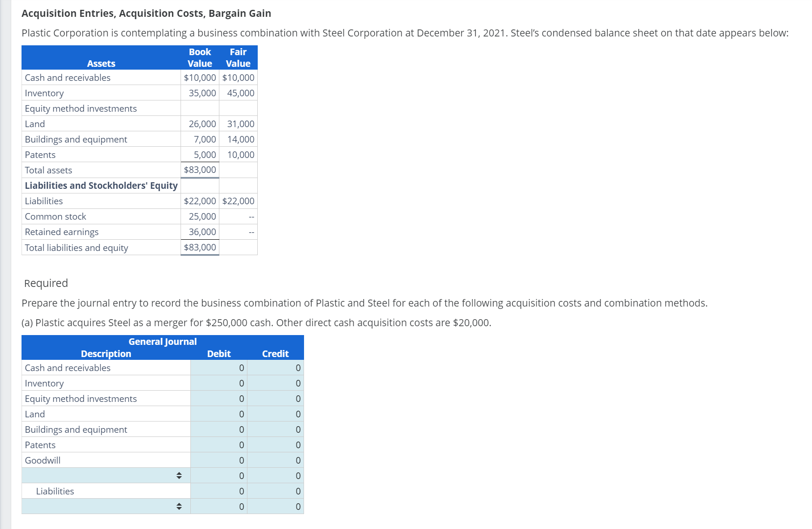Click the Equity method investments Debit cell
This screenshot has height=529, width=812.
coord(219,399)
